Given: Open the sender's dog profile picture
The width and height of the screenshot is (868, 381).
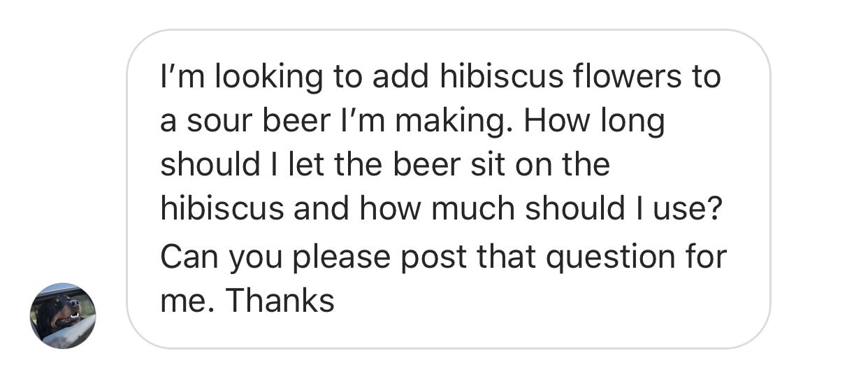Looking at the screenshot, I should [63, 315].
